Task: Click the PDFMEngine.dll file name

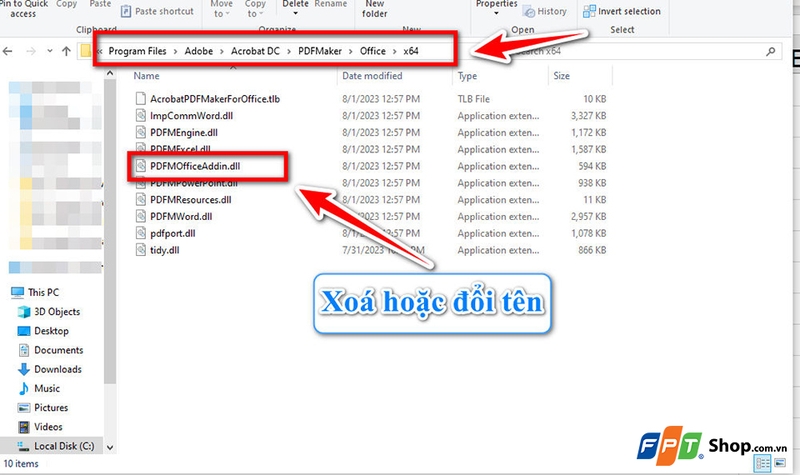Action: (x=184, y=133)
